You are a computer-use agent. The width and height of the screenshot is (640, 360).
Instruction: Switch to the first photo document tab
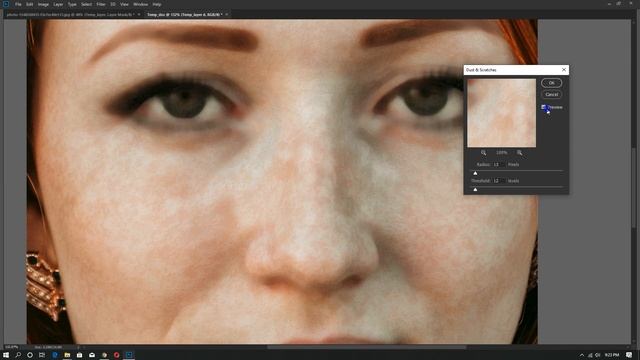[69, 14]
